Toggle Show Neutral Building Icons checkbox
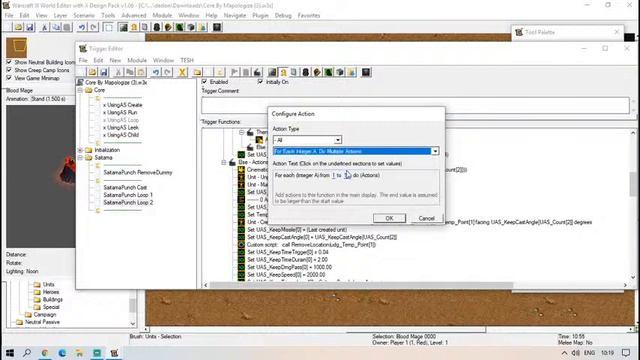The image size is (640, 360). 9,62
